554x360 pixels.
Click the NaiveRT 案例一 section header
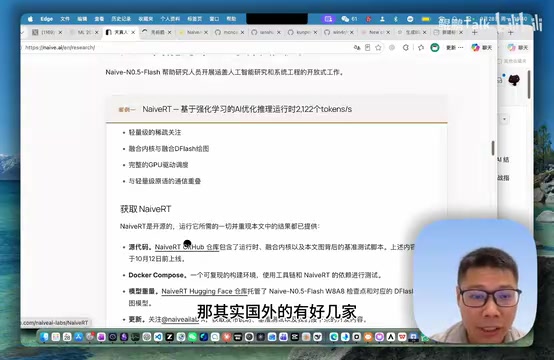(x=277, y=109)
